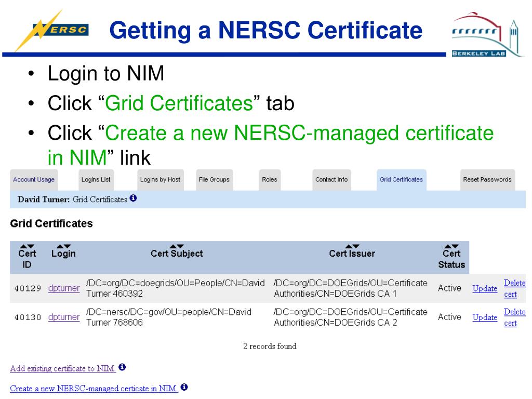Open the Logins by Host tab
The image size is (532, 399).
pos(160,180)
